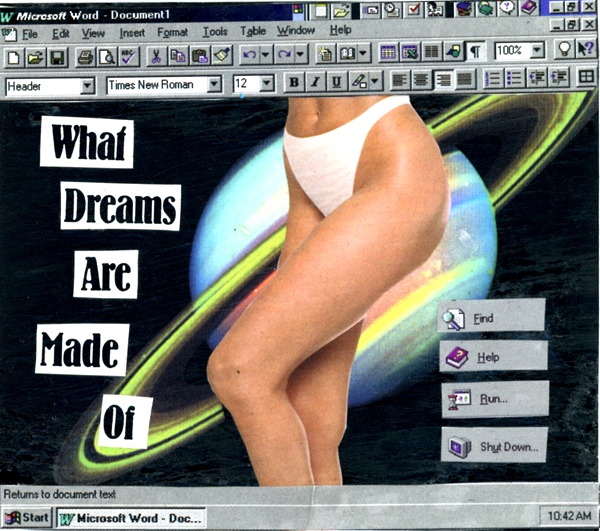
Task: Toggle Bold formatting button
Action: (x=295, y=82)
